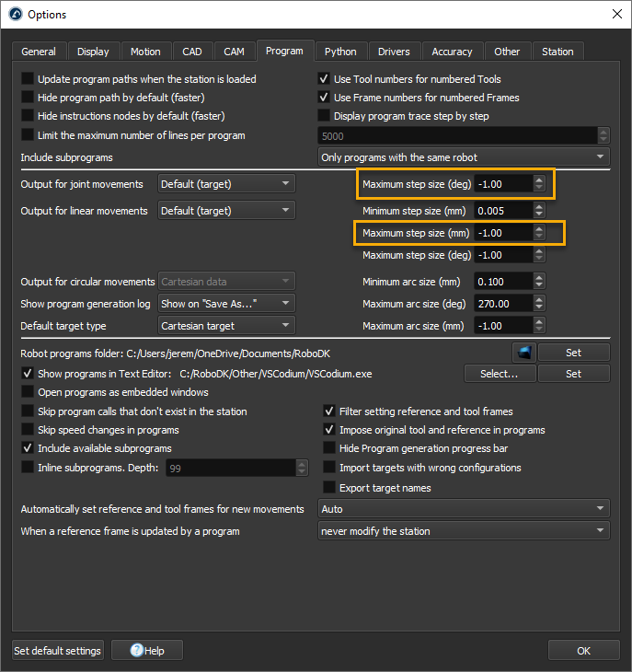Screen dimensions: 632x672
Task: Uncheck Use Tool numbers for numbered Tools
Action: point(324,79)
